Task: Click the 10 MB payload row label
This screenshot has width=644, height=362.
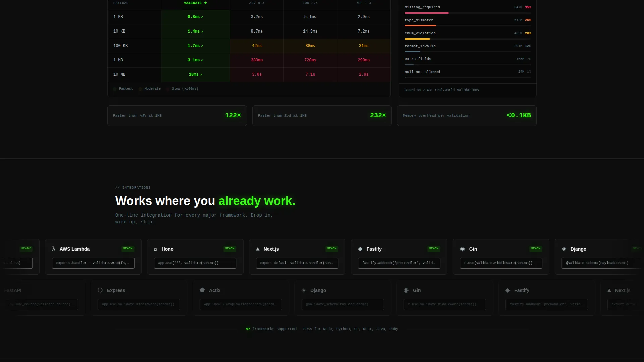Action: click(119, 74)
